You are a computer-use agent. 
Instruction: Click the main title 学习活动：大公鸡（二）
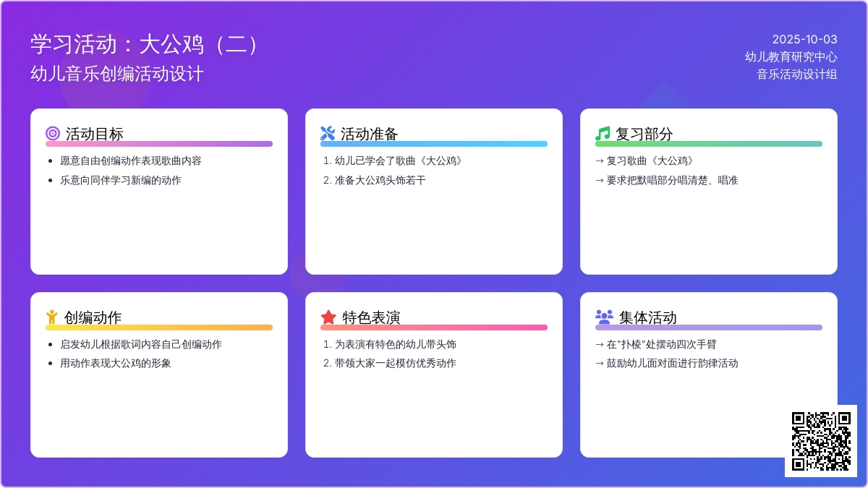145,44
